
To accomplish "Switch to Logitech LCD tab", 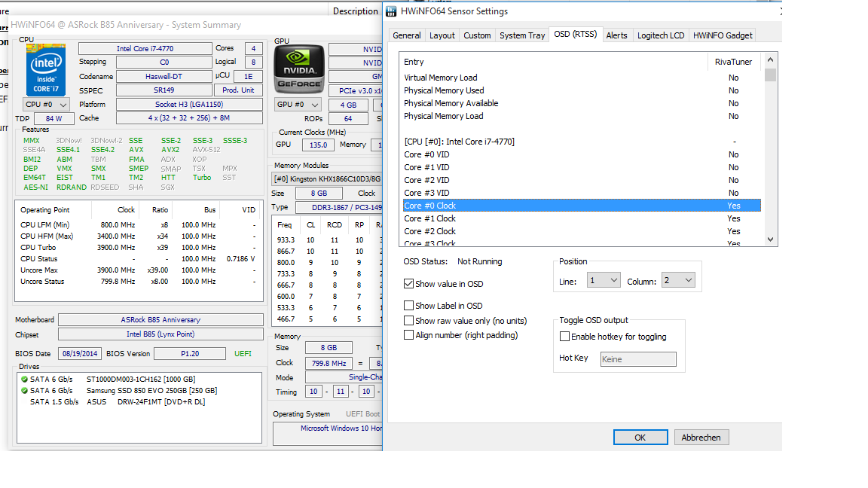I will pos(660,35).
